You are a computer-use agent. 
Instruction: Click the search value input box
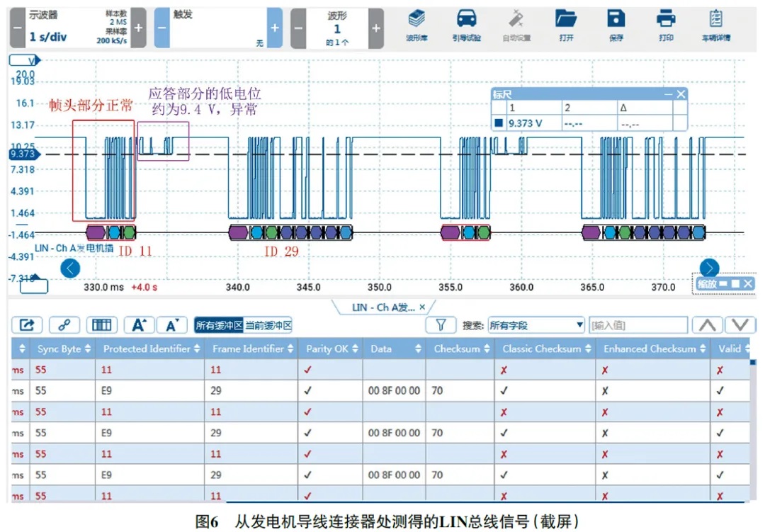638,325
